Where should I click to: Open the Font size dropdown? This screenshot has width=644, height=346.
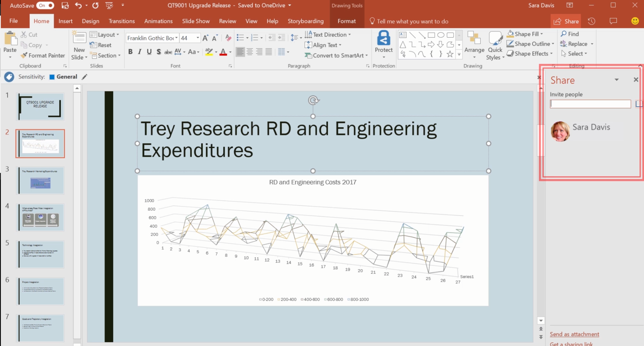point(198,38)
